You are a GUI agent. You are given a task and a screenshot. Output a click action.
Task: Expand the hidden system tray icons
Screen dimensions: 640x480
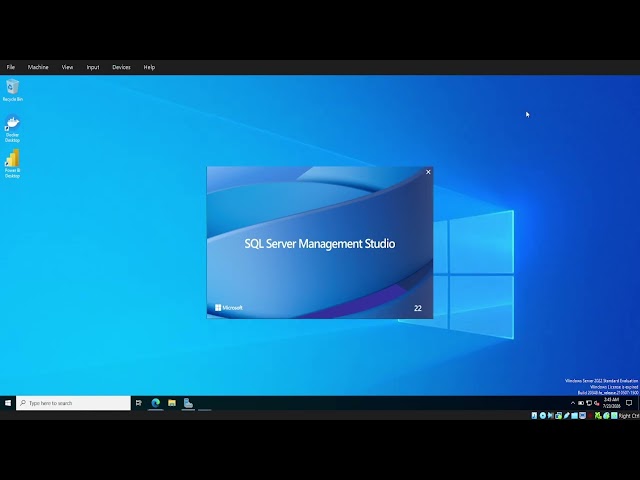point(573,403)
